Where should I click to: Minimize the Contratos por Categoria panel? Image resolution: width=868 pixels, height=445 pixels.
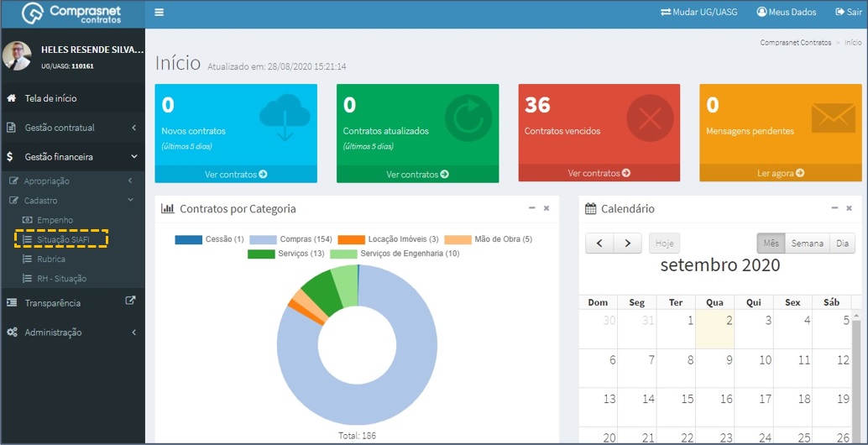pyautogui.click(x=532, y=208)
